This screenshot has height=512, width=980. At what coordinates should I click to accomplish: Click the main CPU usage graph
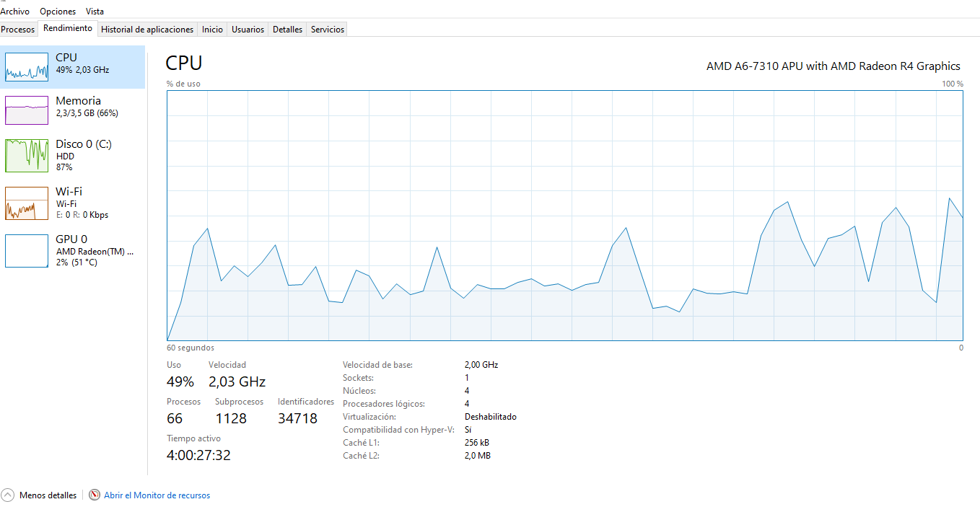coord(564,215)
